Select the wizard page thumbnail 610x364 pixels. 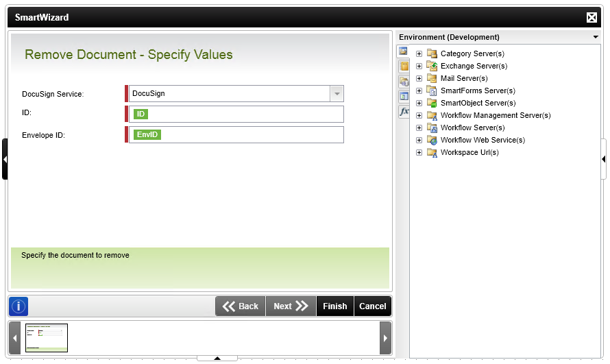pos(47,338)
